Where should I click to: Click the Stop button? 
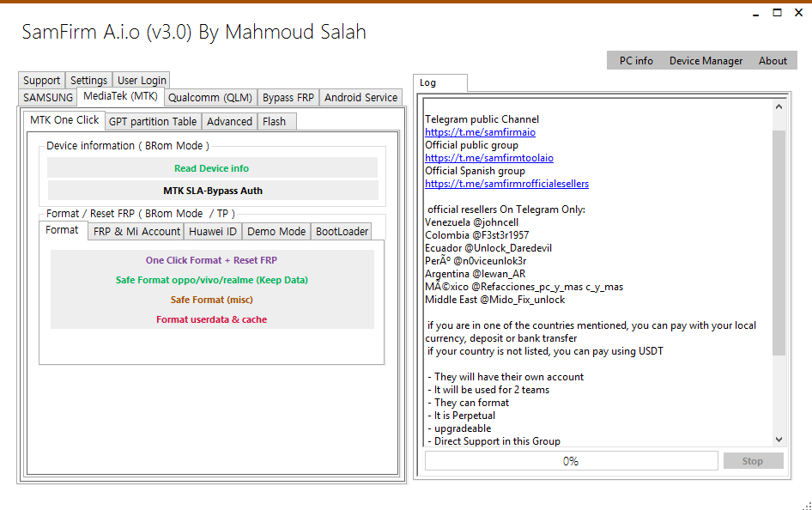[753, 461]
